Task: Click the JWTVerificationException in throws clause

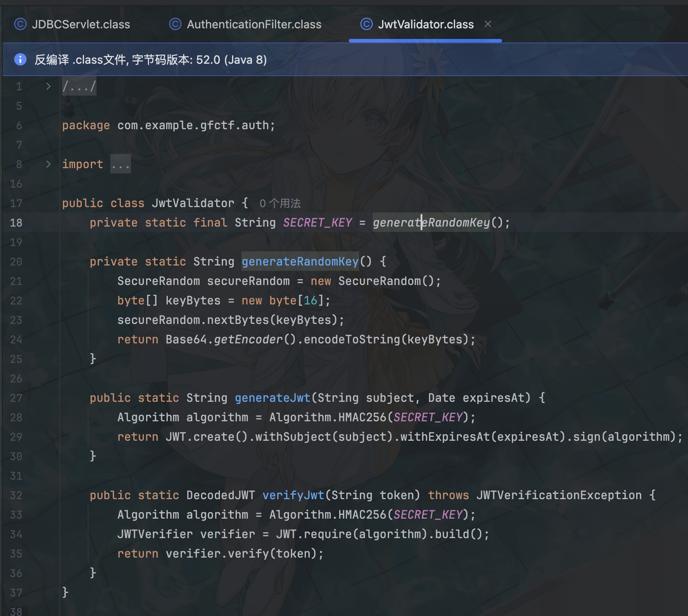Action: (x=559, y=495)
